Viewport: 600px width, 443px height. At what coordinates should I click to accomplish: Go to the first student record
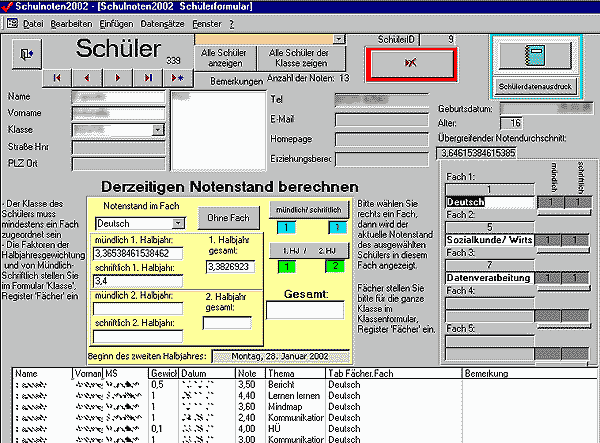click(x=57, y=77)
